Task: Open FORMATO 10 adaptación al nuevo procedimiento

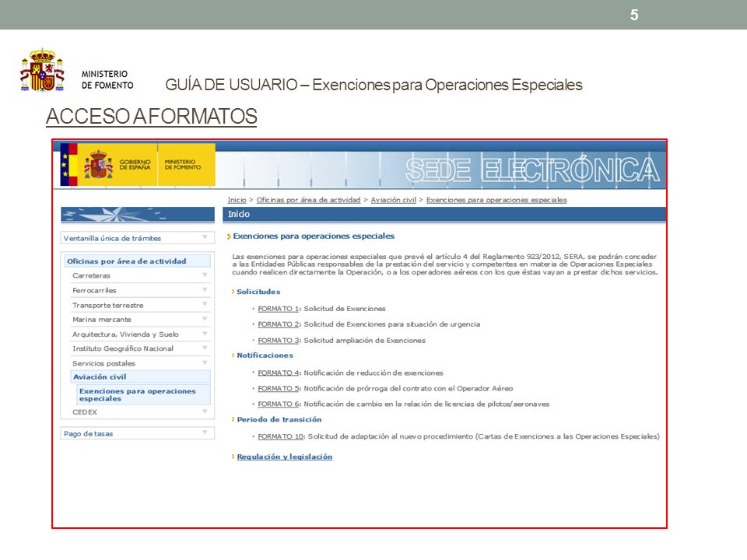Action: [x=281, y=436]
